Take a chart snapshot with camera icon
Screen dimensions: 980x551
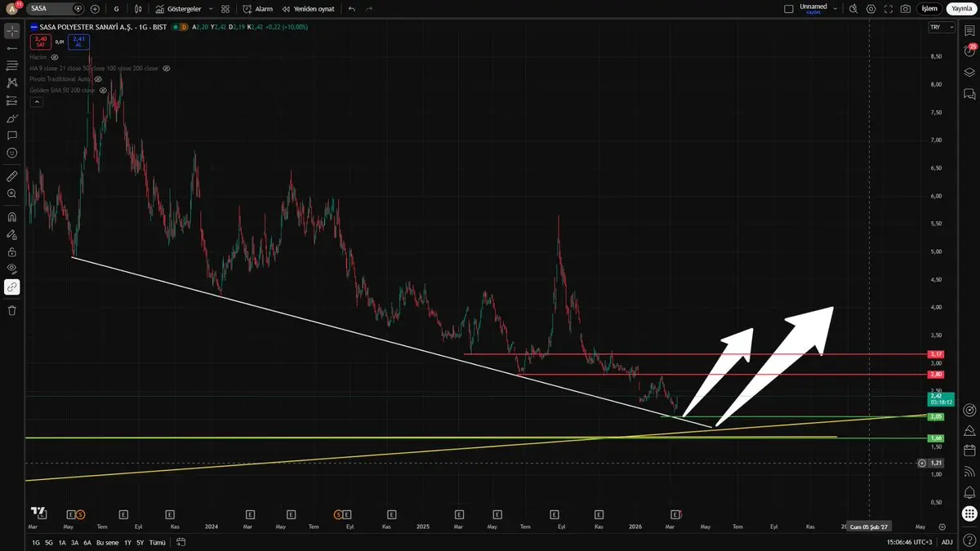click(x=906, y=8)
